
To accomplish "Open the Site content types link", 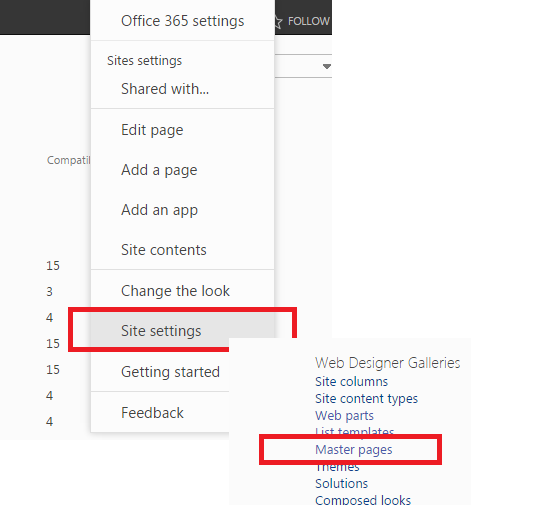I will tap(366, 398).
